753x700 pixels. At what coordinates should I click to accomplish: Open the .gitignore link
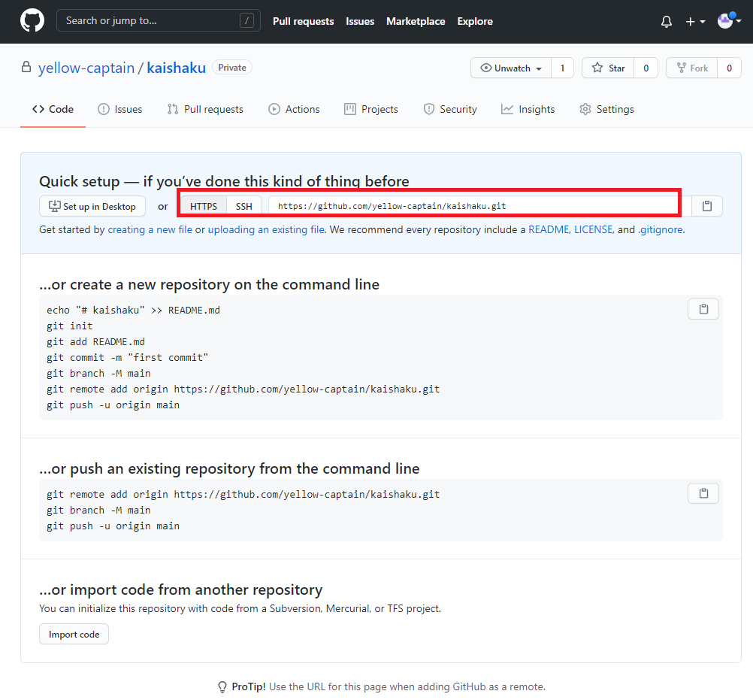point(661,229)
